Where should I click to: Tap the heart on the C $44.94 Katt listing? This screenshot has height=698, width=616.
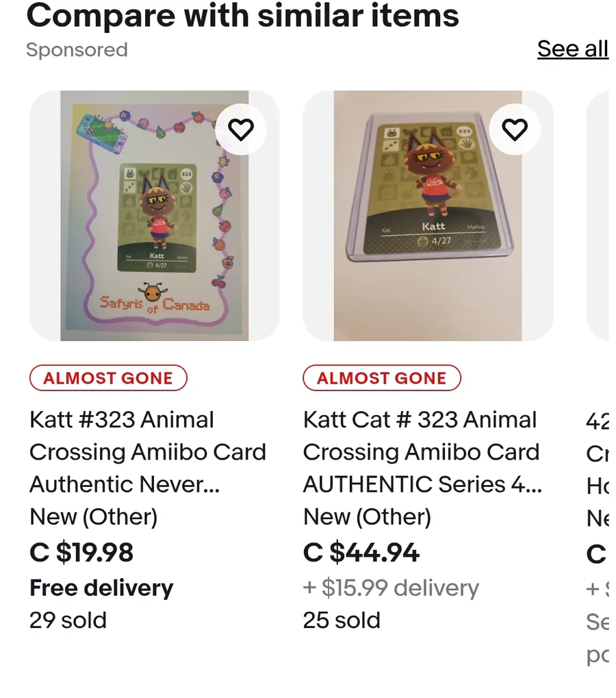[515, 129]
